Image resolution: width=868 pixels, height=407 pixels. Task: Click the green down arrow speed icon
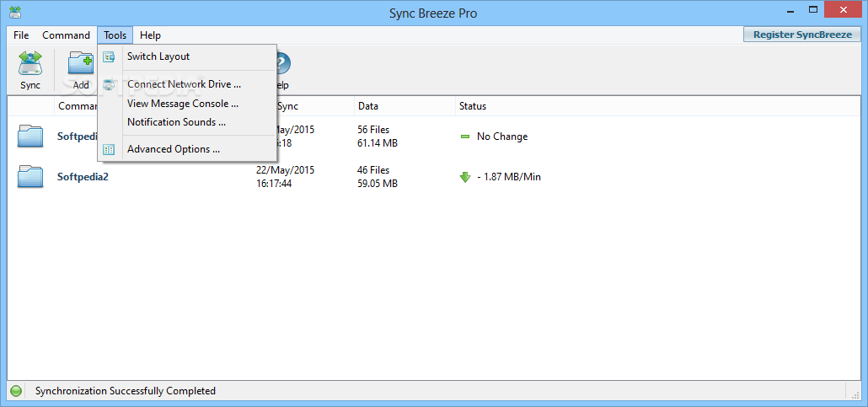(465, 177)
